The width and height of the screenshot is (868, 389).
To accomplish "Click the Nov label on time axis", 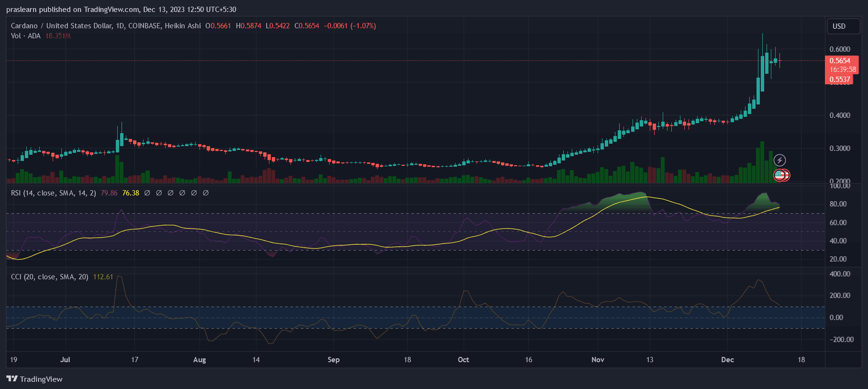I will (598, 360).
